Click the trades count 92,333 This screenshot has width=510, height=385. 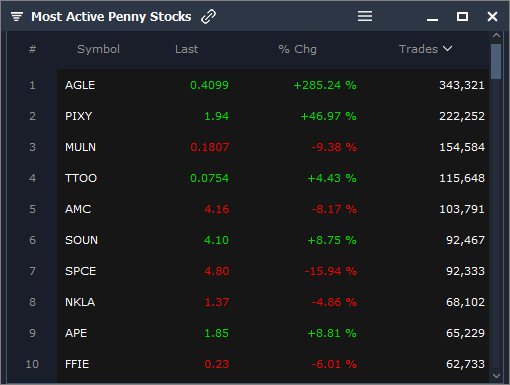coord(465,271)
